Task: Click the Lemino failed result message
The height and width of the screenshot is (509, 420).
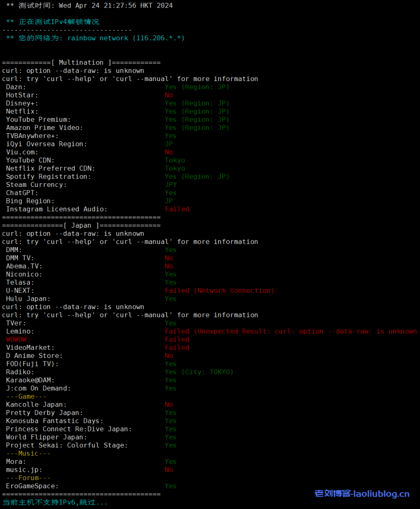Action: (291, 332)
